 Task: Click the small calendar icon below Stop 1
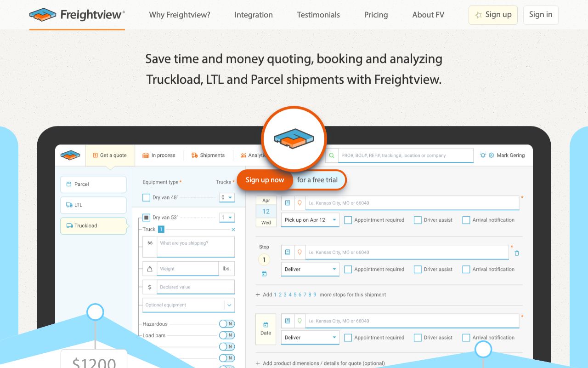tap(264, 274)
